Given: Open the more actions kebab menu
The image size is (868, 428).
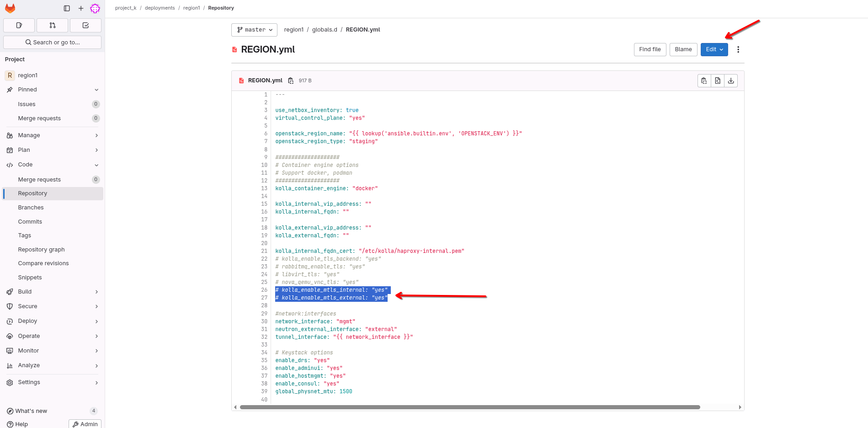Looking at the screenshot, I should [x=738, y=49].
